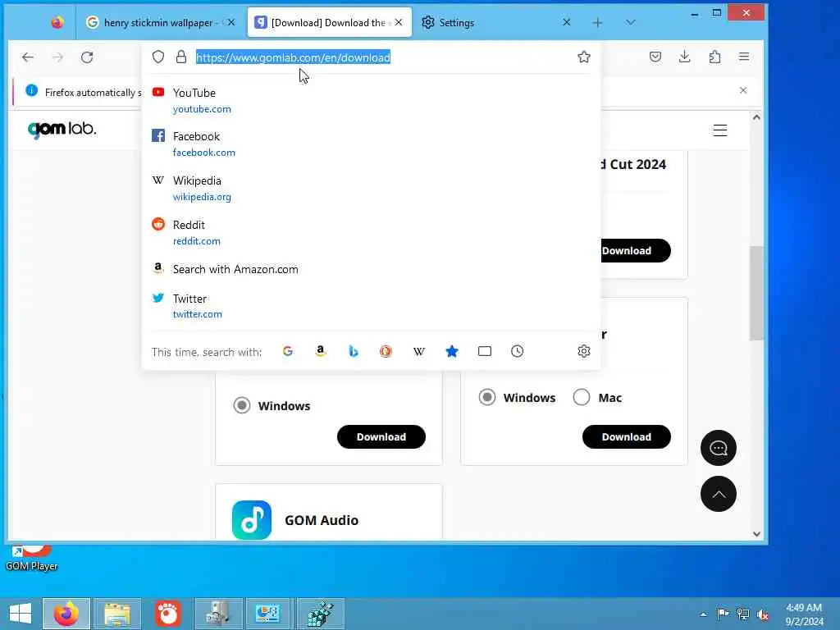Open the extensions puzzle icon
Image resolution: width=840 pixels, height=630 pixels.
(x=714, y=57)
